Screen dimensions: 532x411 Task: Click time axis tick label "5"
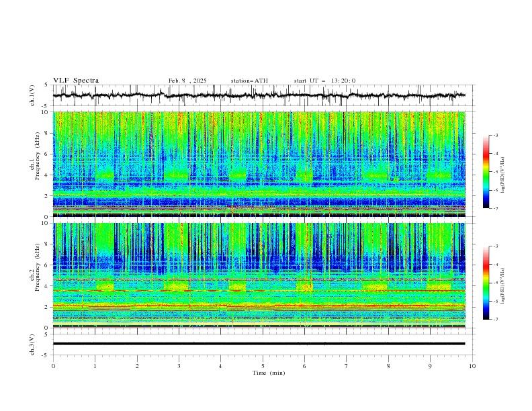click(263, 366)
